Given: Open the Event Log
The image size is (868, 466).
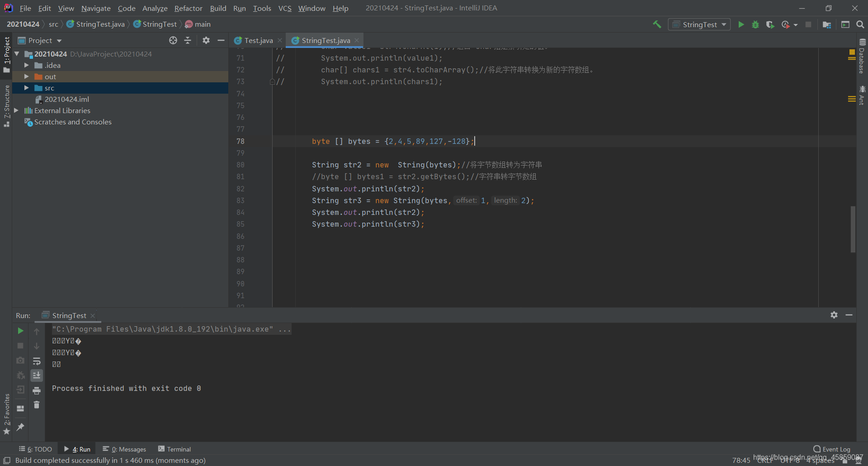Looking at the screenshot, I should [831, 449].
